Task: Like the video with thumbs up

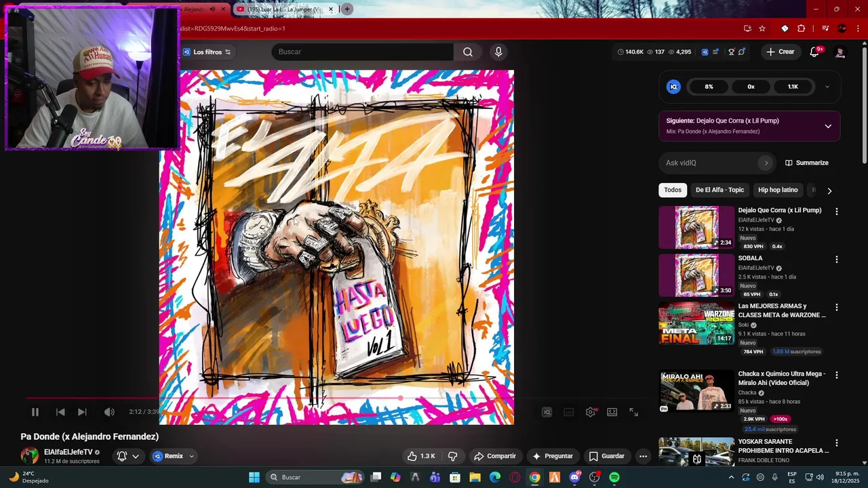Action: click(x=421, y=456)
